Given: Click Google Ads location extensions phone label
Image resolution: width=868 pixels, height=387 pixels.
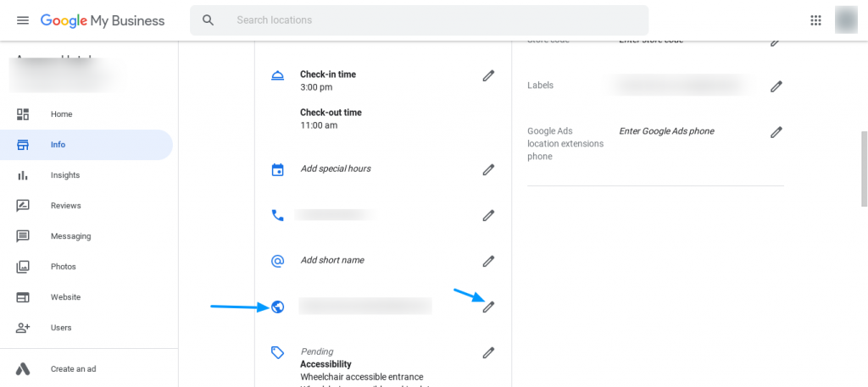Looking at the screenshot, I should [565, 144].
